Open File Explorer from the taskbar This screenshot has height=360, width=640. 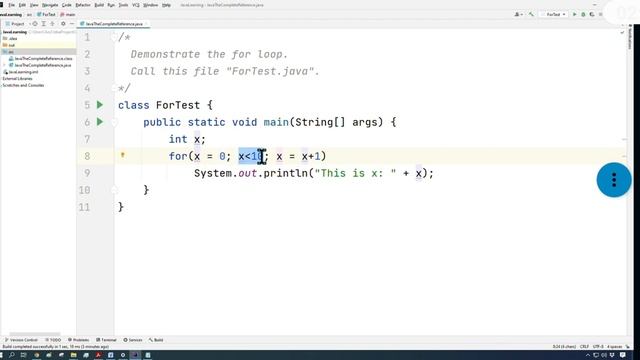73,355
